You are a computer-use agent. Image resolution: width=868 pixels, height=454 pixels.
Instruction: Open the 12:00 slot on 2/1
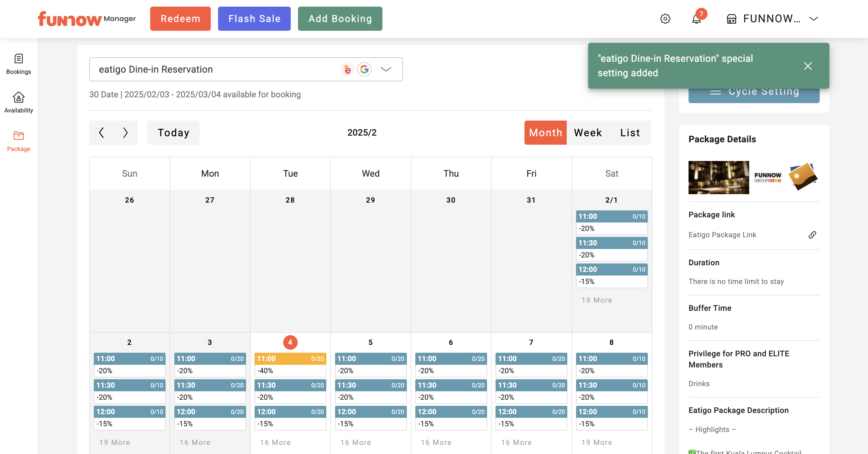(612, 276)
